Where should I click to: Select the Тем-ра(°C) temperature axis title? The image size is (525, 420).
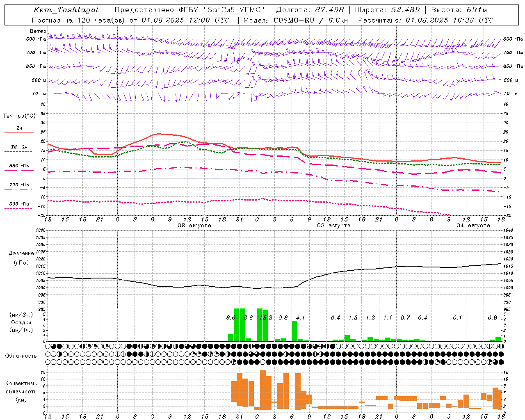pyautogui.click(x=19, y=116)
